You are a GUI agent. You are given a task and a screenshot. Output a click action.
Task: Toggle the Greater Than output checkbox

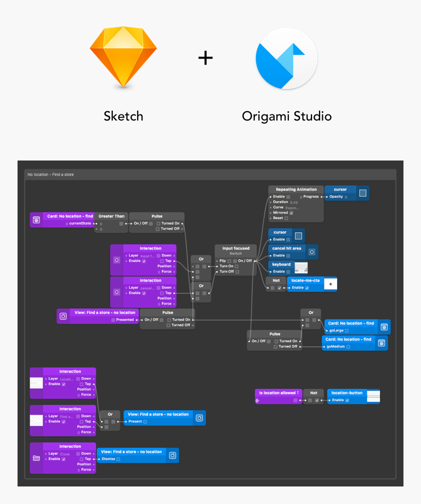[x=121, y=224]
